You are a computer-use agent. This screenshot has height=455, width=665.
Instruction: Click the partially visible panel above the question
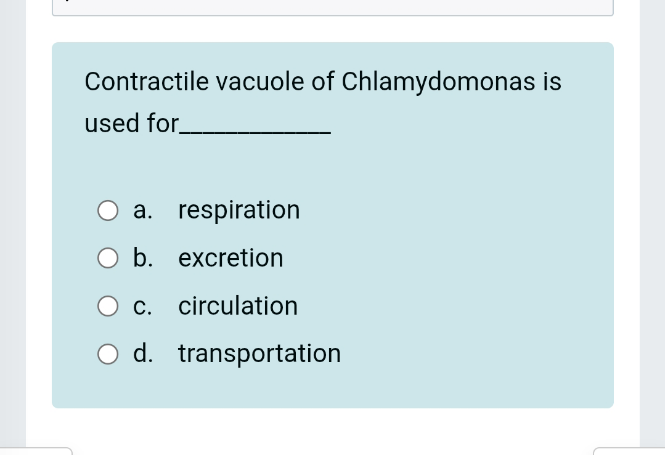[x=332, y=7]
